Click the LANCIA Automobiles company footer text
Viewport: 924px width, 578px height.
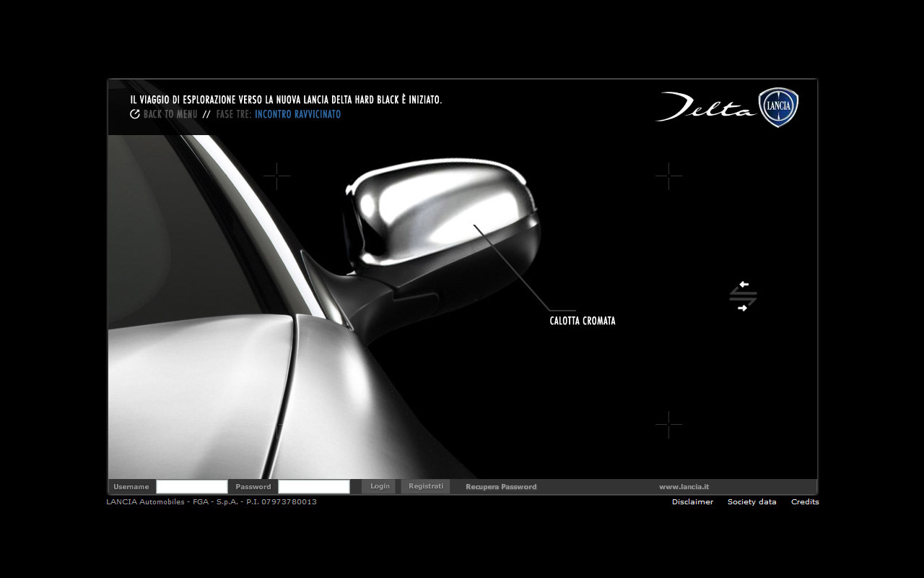click(212, 501)
